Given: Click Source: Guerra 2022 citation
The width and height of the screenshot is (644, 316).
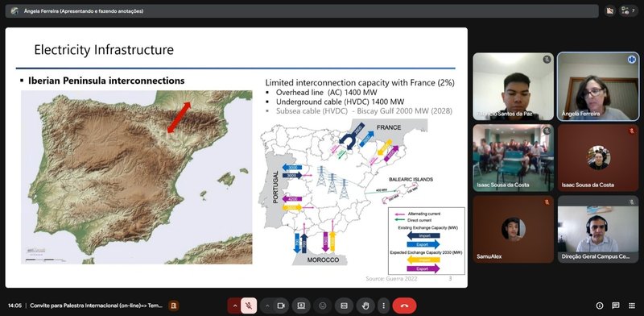Looking at the screenshot, I should 391,279.
